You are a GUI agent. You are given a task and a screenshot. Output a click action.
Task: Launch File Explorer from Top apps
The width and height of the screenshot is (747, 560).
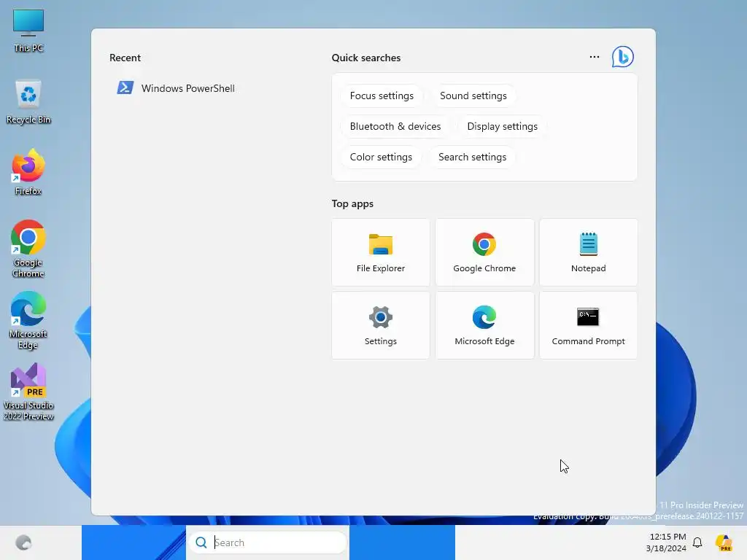381,252
